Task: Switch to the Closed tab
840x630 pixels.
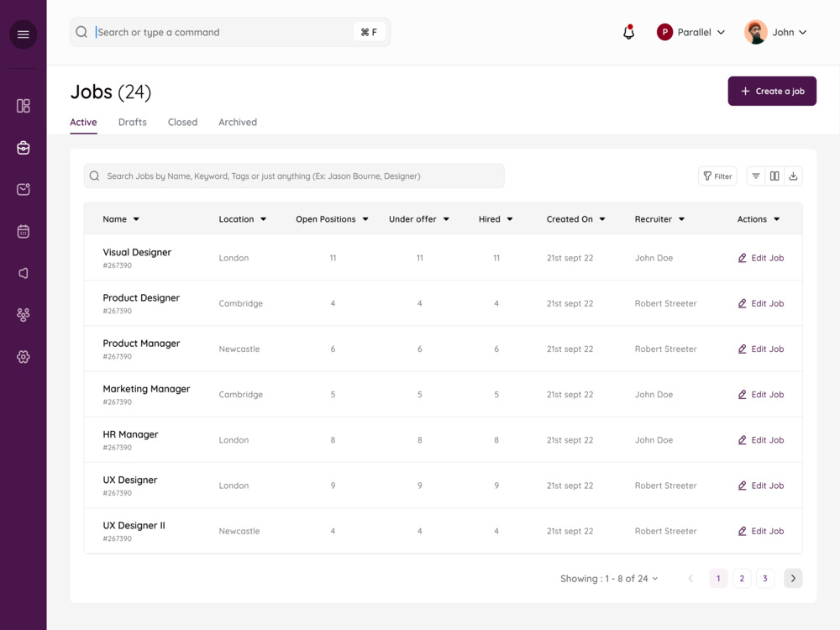Action: [x=182, y=122]
